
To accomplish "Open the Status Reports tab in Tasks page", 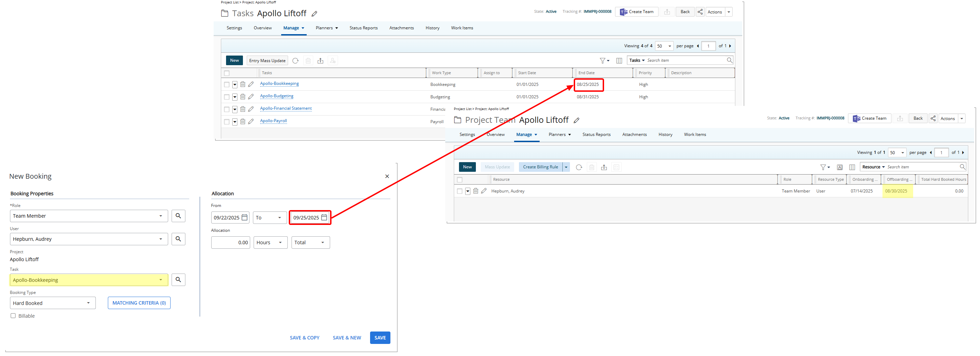I will pos(363,28).
